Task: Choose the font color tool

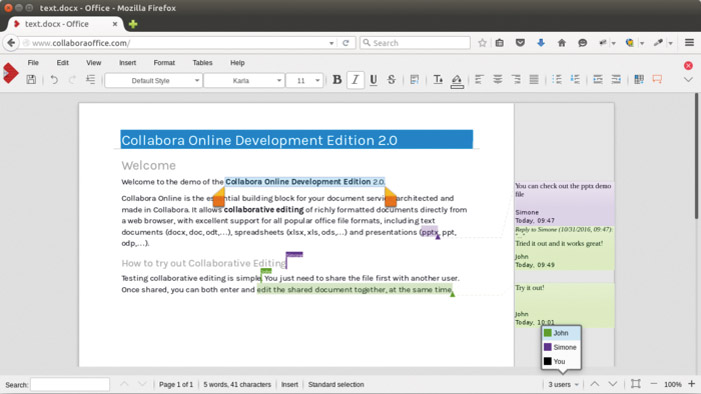Action: 438,80
